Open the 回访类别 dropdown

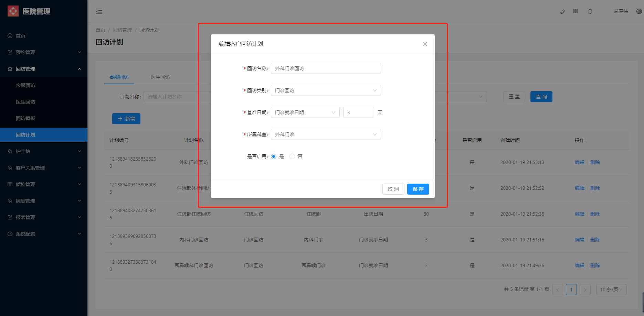pyautogui.click(x=326, y=90)
